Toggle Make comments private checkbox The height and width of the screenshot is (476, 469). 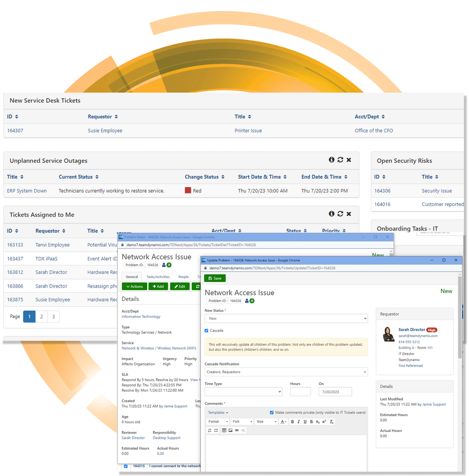tap(272, 413)
